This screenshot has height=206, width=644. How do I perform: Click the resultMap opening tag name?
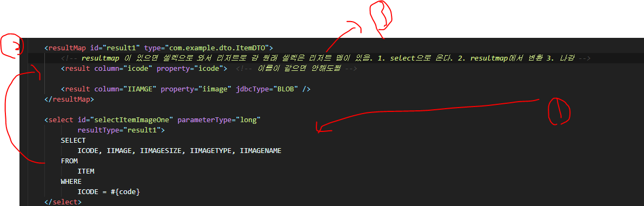click(67, 48)
